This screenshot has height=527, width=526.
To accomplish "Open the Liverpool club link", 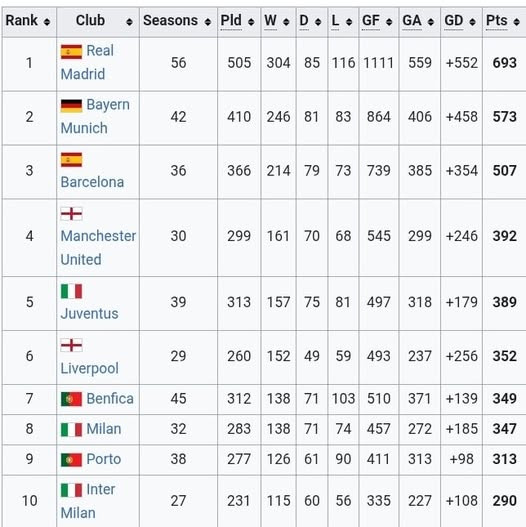I will coord(89,368).
